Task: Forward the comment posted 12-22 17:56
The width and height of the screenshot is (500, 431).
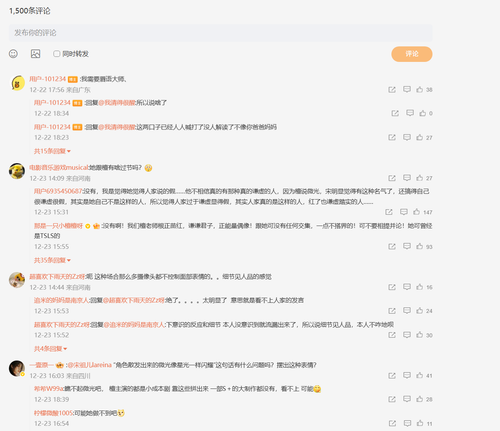Action: coord(392,89)
